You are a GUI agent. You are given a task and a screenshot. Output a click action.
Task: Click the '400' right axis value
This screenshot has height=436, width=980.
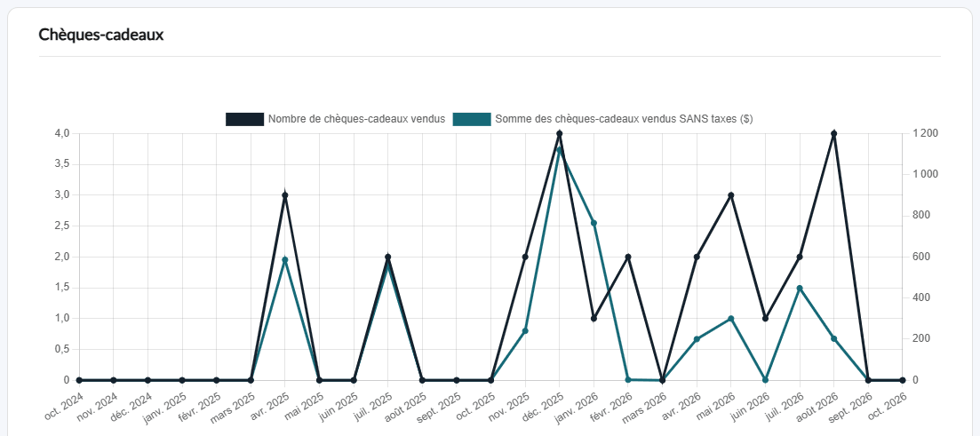pyautogui.click(x=921, y=298)
